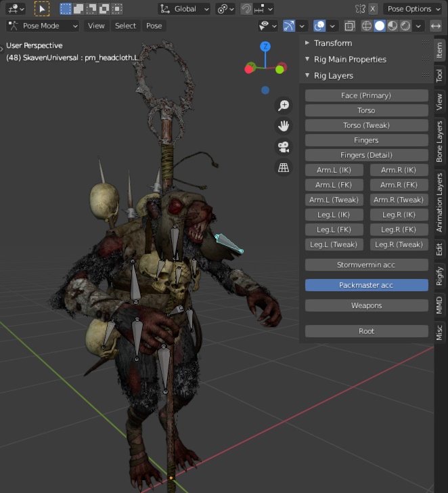This screenshot has width=448, height=493.
Task: Expand the Transform panel
Action: tap(307, 43)
